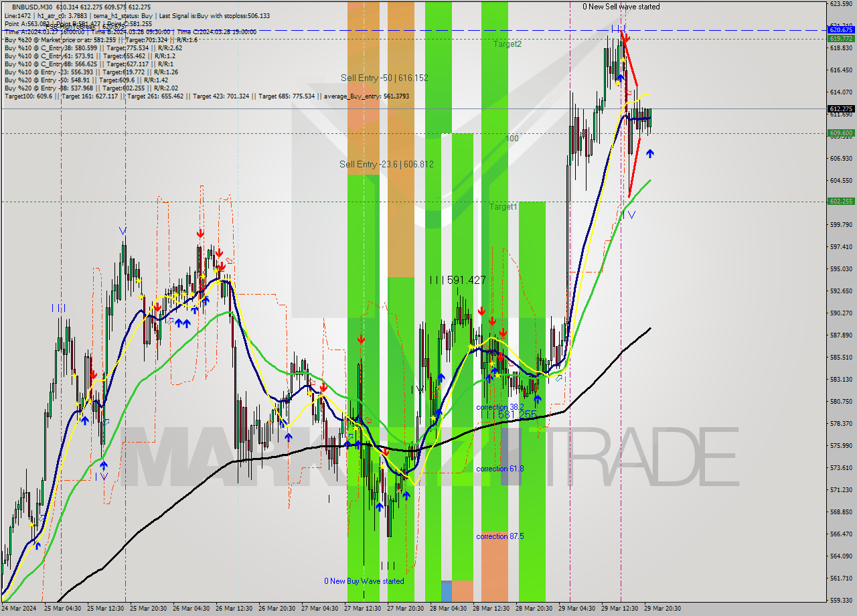The height and width of the screenshot is (616, 857).
Task: Click the '25 Mar 12:30' time axis label
Action: click(106, 609)
